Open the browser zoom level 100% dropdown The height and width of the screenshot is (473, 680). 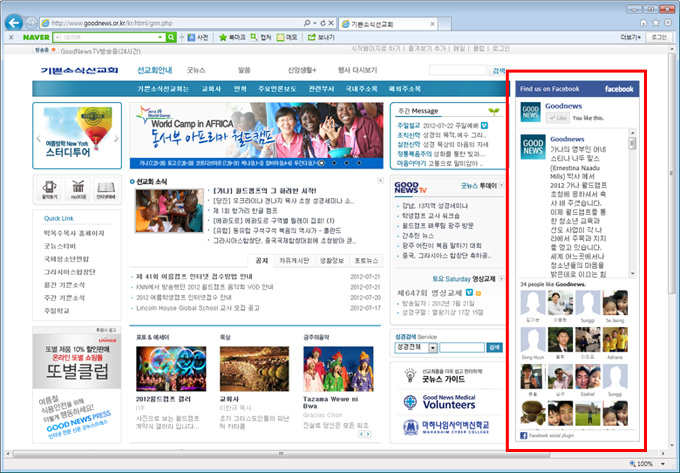pos(663,464)
